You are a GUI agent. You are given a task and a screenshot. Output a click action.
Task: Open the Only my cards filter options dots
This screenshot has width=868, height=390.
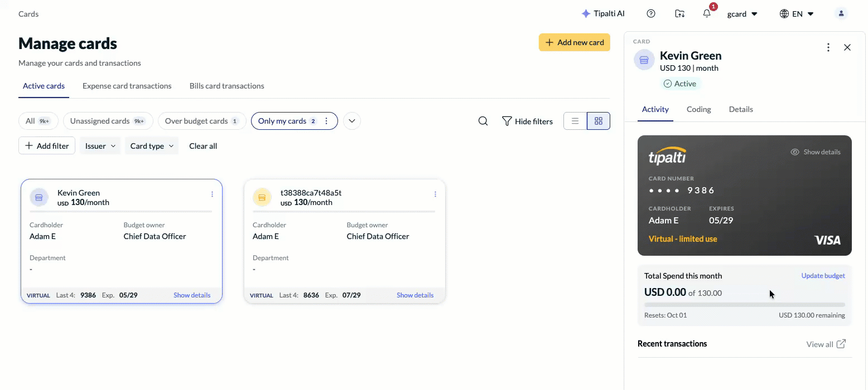pyautogui.click(x=326, y=121)
